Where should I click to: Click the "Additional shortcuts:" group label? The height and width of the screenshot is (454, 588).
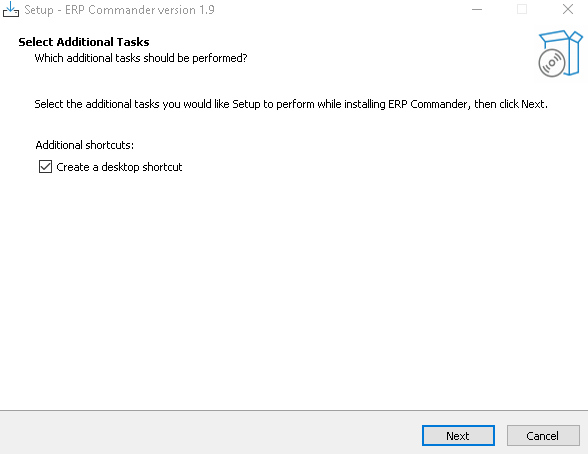pos(85,145)
